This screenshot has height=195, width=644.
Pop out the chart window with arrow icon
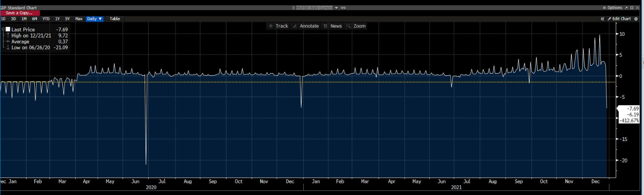(626, 8)
